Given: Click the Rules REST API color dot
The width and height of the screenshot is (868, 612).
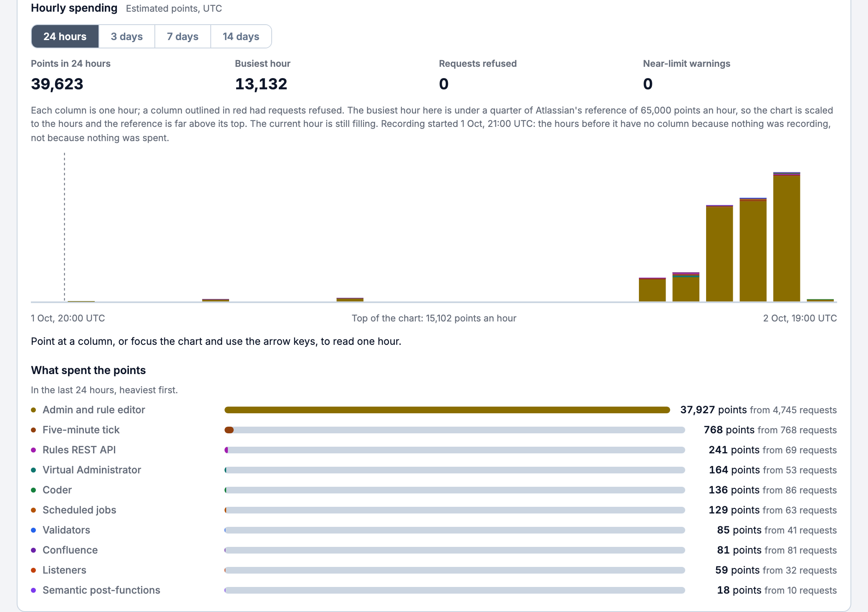Looking at the screenshot, I should pos(33,450).
